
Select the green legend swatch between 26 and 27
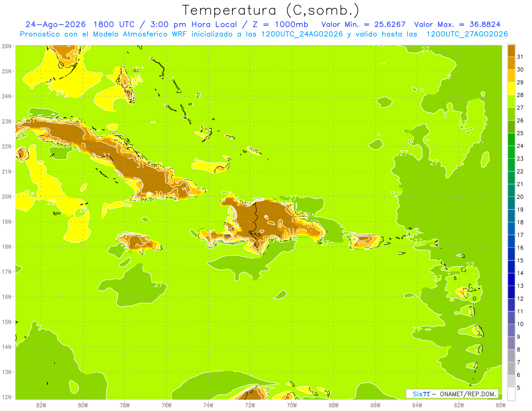pos(512,114)
